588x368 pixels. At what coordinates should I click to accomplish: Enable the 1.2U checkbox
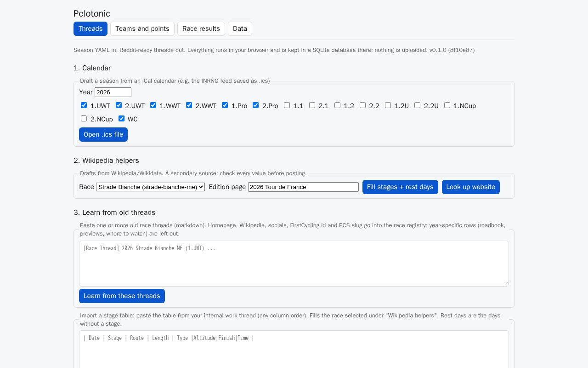click(388, 105)
